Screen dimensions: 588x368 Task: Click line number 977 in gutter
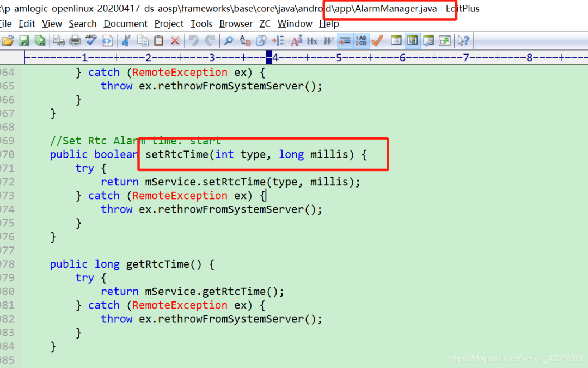point(7,250)
